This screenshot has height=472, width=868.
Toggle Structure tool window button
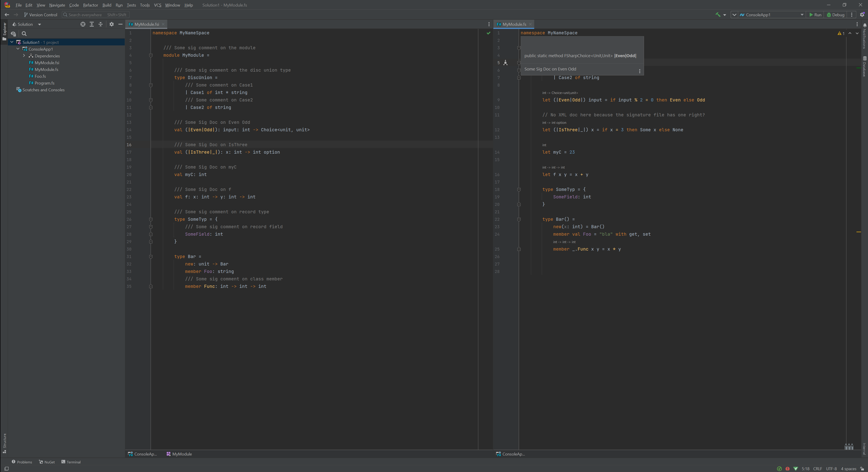pyautogui.click(x=4, y=442)
